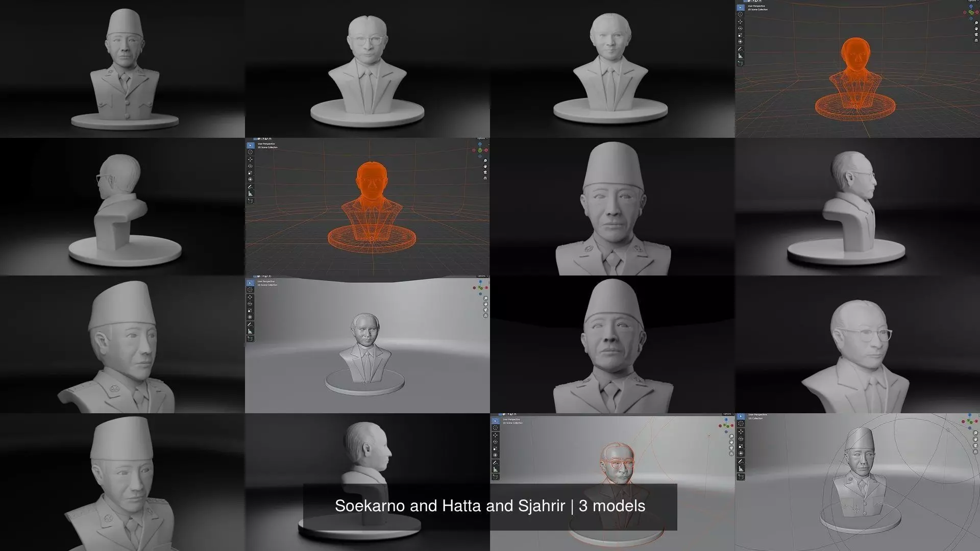
Task: Click the caption 'Soekarno and Hatta and Sjahrir | 3 models'
Action: tap(490, 506)
